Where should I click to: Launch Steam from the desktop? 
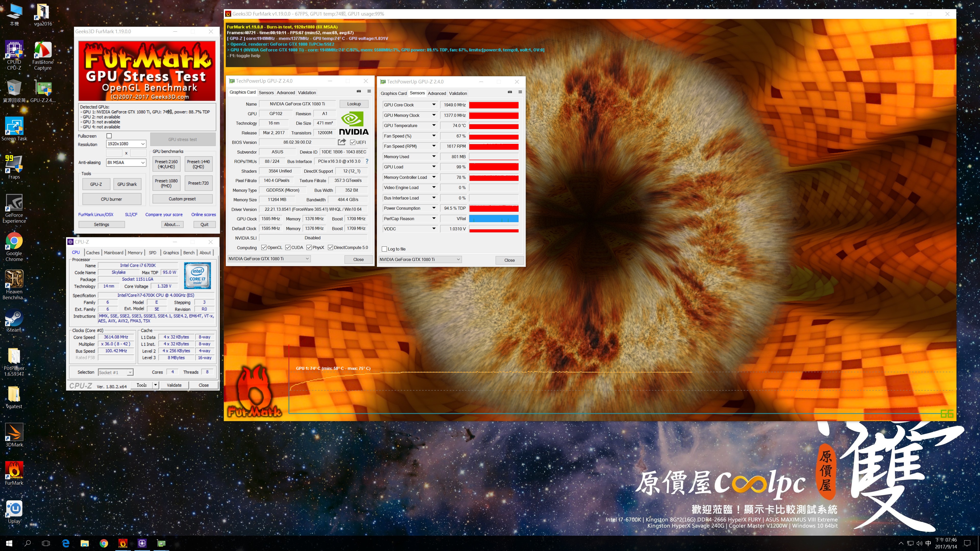coord(14,320)
